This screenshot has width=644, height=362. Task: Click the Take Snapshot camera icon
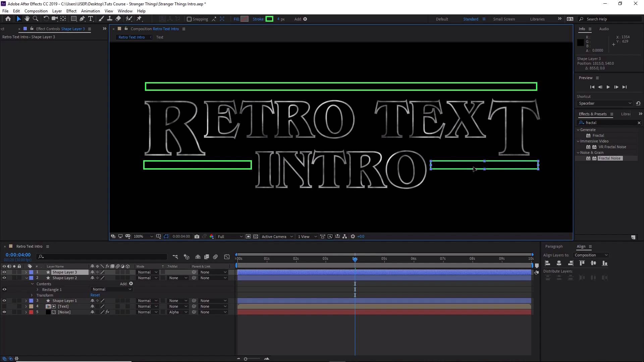[197, 237]
